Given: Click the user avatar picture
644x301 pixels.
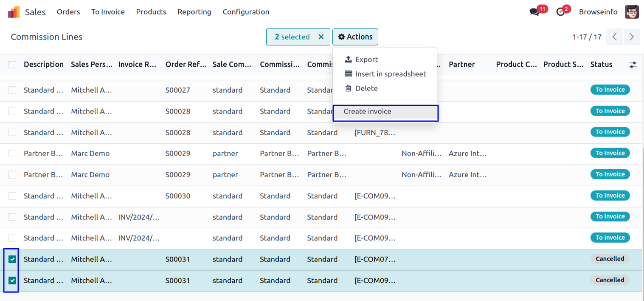Looking at the screenshot, I should pos(632,12).
